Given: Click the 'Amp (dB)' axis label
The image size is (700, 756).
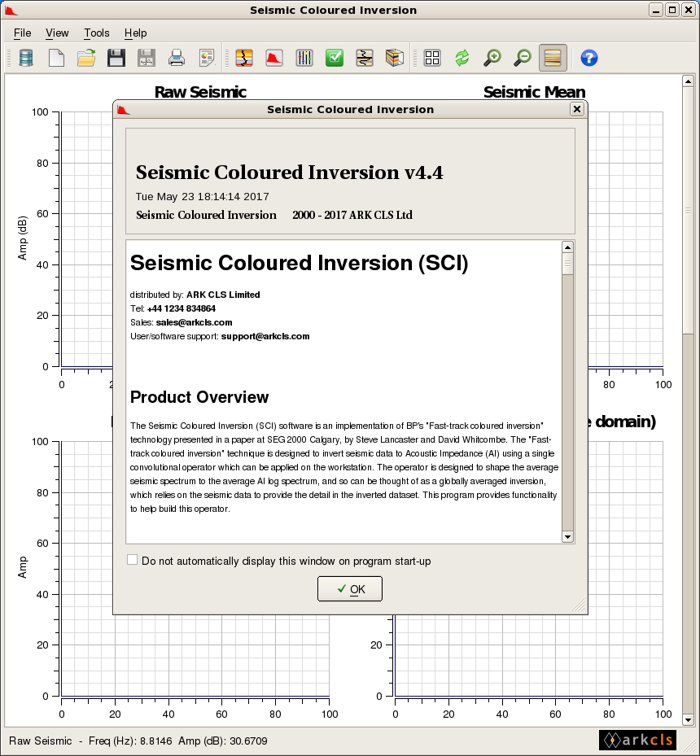Looking at the screenshot, I should click(x=22, y=238).
